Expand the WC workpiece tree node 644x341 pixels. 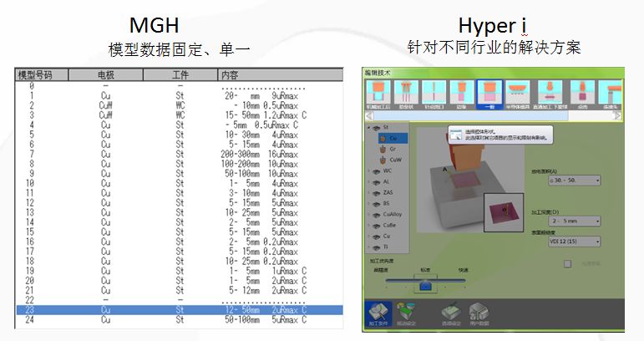click(x=369, y=170)
